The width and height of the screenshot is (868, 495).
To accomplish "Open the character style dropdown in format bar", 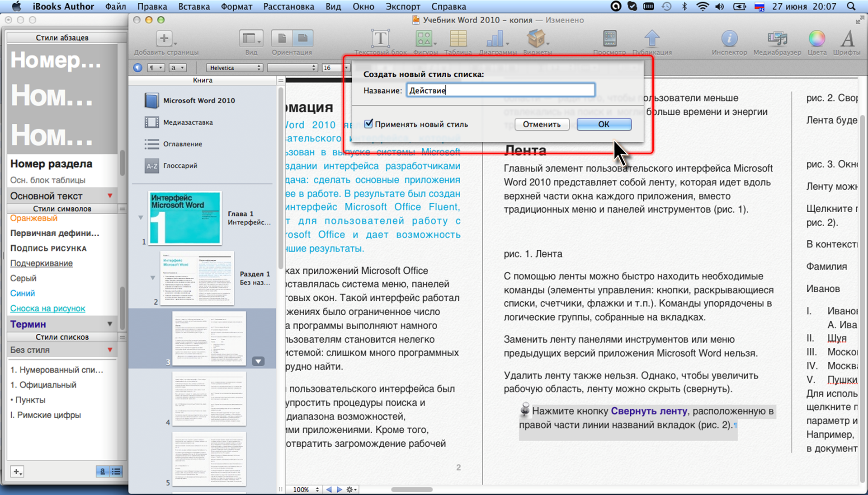I will pyautogui.click(x=177, y=68).
